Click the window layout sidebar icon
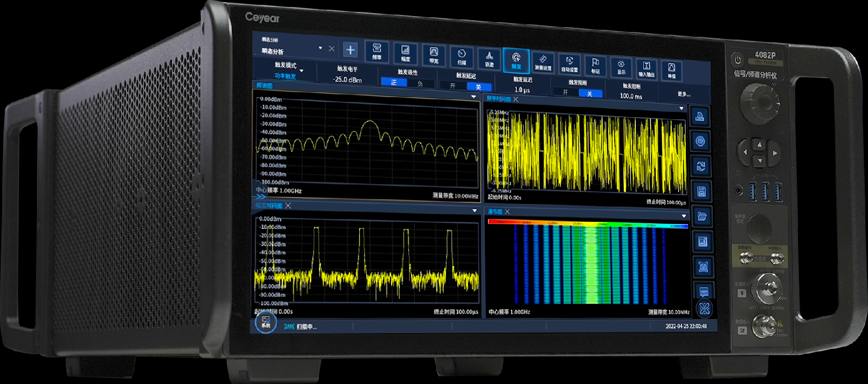 (703, 241)
